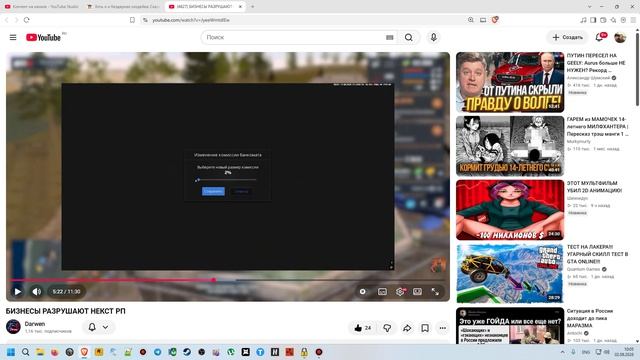Open the Putin Volga video thumbnail

[510, 82]
